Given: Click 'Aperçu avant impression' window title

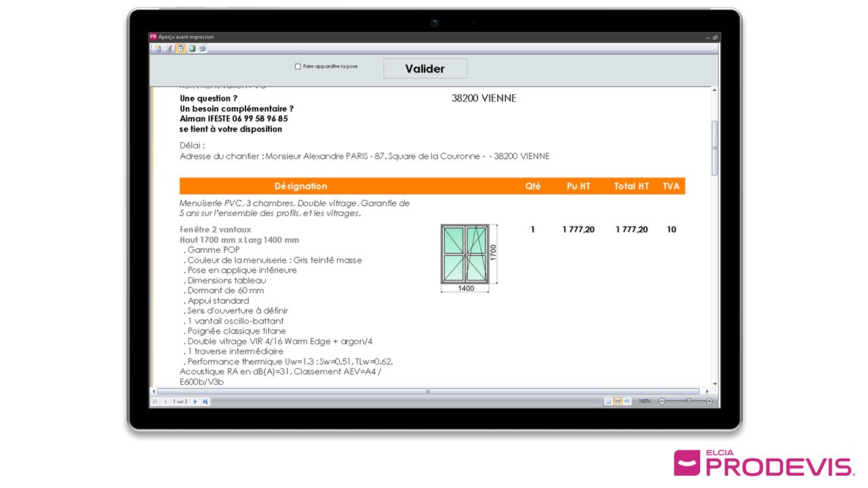Looking at the screenshot, I should click(186, 37).
